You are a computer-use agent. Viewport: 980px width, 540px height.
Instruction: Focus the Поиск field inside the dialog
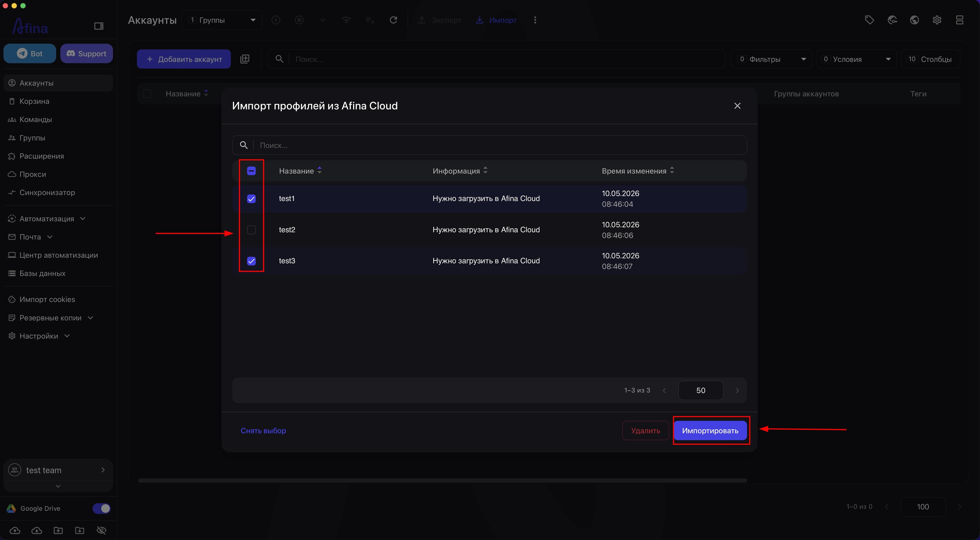tap(490, 145)
